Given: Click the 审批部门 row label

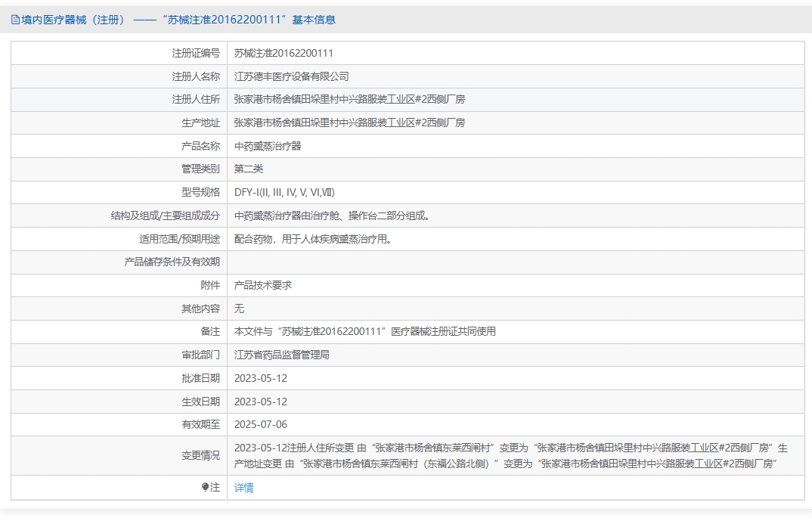Looking at the screenshot, I should 200,355.
